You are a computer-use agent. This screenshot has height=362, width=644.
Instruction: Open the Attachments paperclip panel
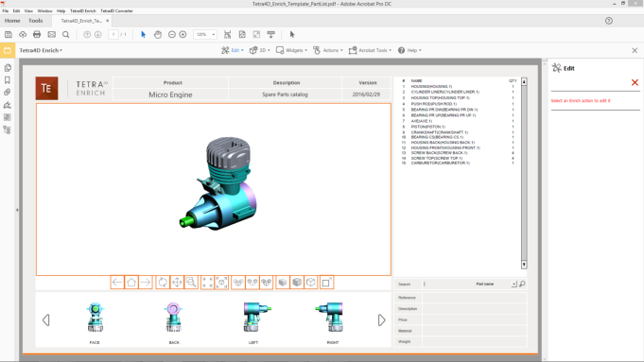click(x=8, y=93)
